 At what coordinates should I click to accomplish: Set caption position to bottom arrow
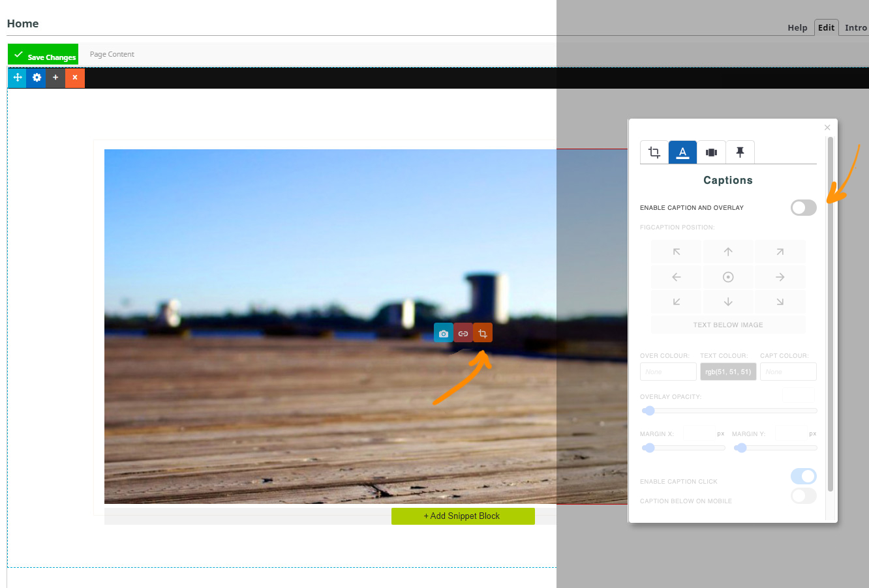pos(728,302)
